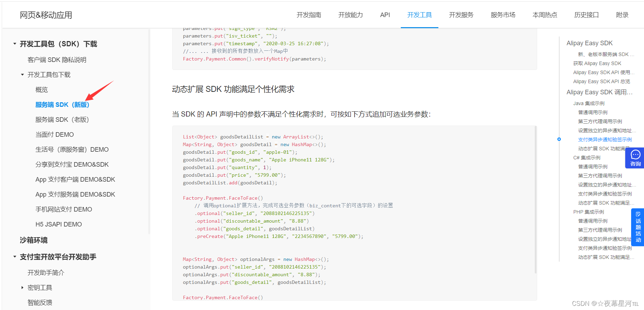644x310 pixels.
Task: Switch to the API top tab
Action: click(385, 15)
